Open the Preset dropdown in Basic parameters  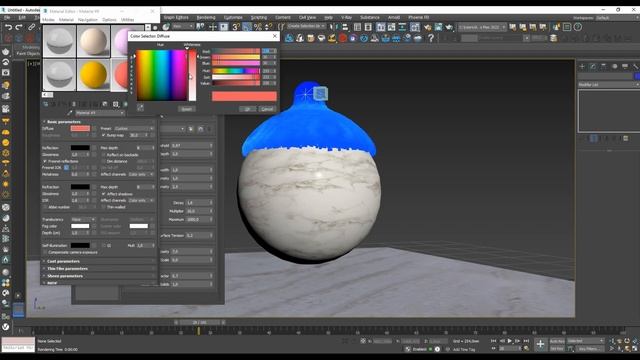click(x=134, y=129)
